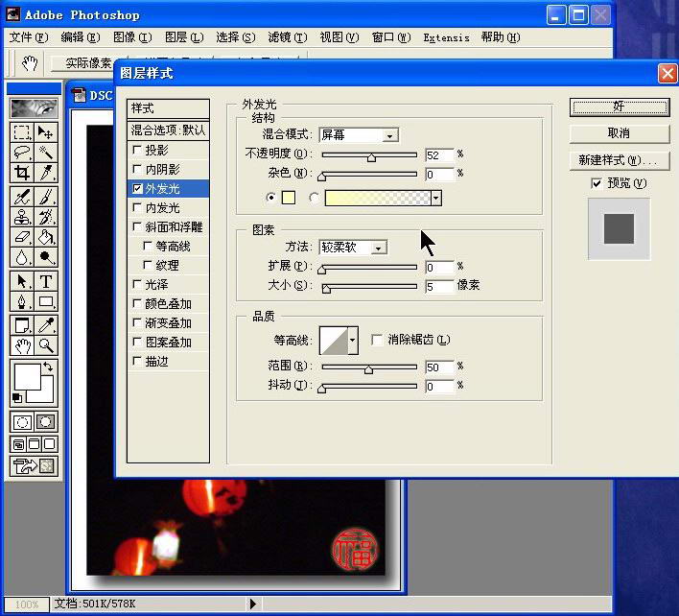The image size is (679, 616).
Task: Select the Crop tool
Action: 22,174
